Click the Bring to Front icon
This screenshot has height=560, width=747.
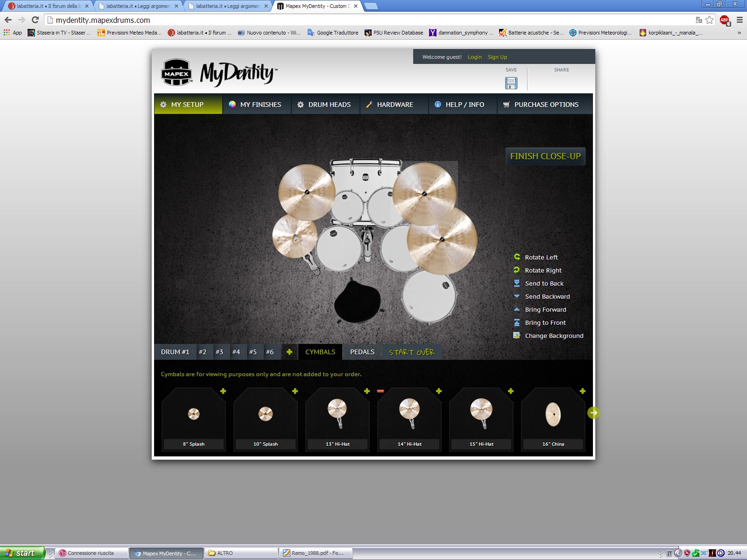tap(517, 322)
